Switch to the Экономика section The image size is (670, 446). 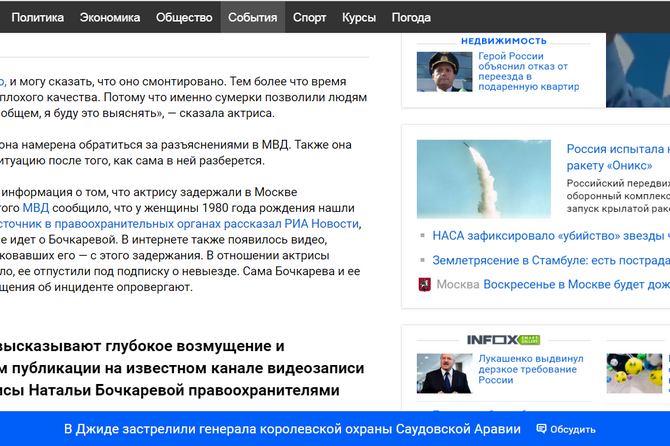pyautogui.click(x=110, y=17)
